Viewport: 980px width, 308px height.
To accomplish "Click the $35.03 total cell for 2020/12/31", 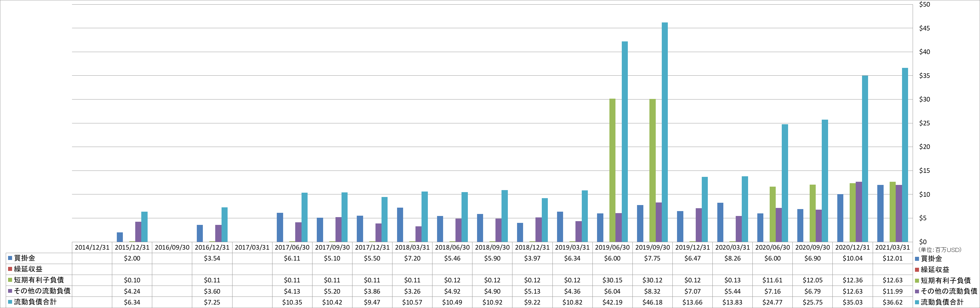I will coord(853,302).
